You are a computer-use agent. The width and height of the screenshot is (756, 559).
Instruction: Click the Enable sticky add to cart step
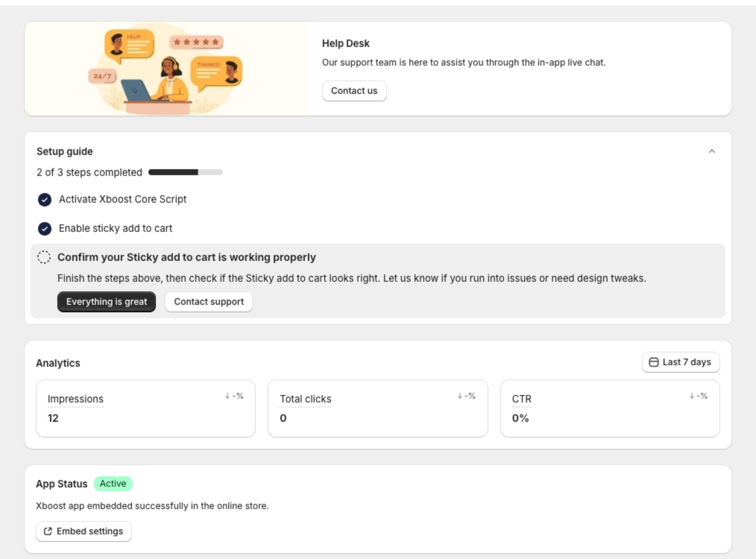[116, 228]
